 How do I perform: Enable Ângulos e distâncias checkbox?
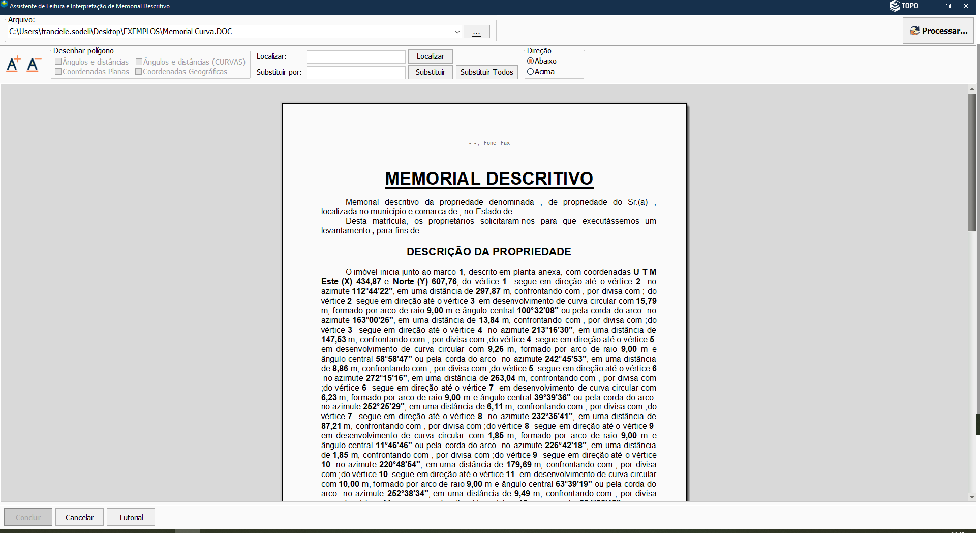(58, 62)
